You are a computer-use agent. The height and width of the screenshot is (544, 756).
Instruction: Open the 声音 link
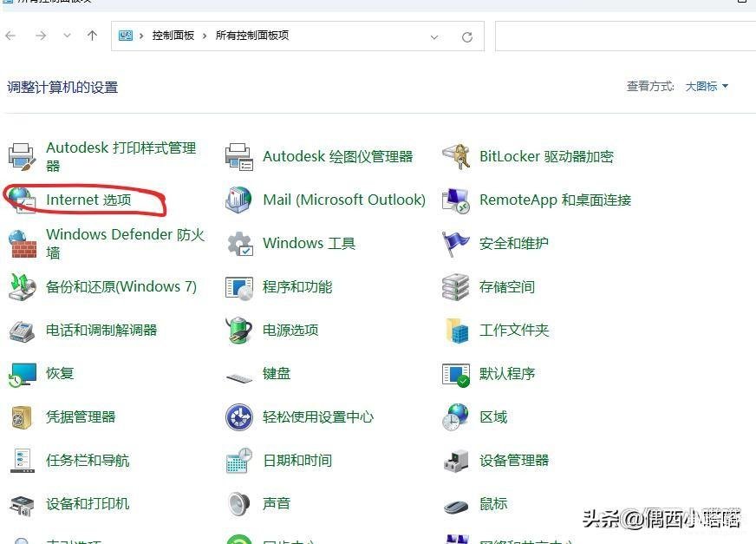click(277, 504)
